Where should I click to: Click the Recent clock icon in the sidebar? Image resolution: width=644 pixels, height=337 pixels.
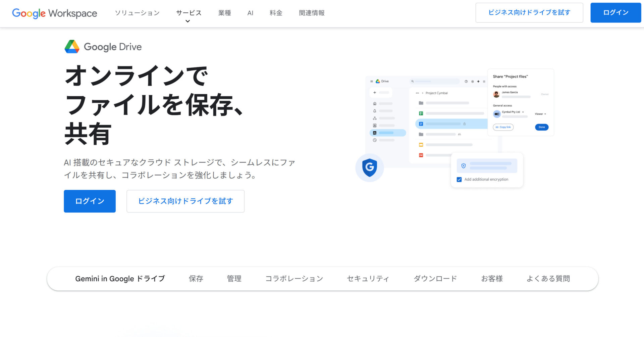click(375, 140)
